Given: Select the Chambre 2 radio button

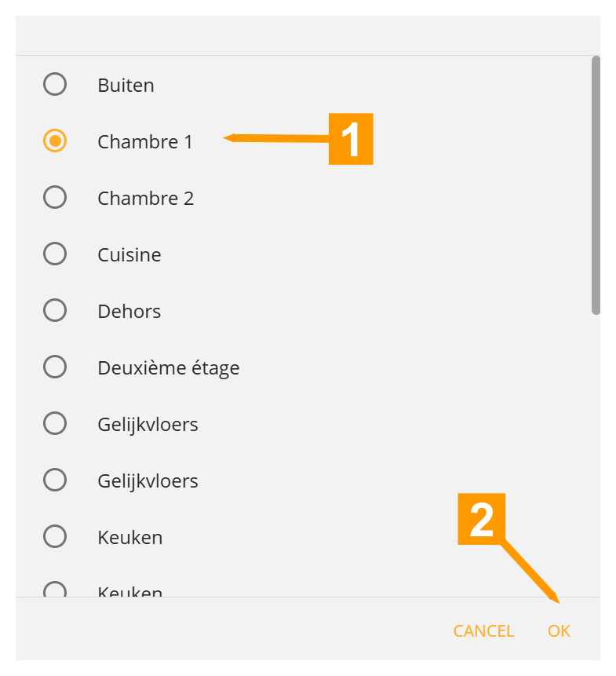Looking at the screenshot, I should 55,197.
